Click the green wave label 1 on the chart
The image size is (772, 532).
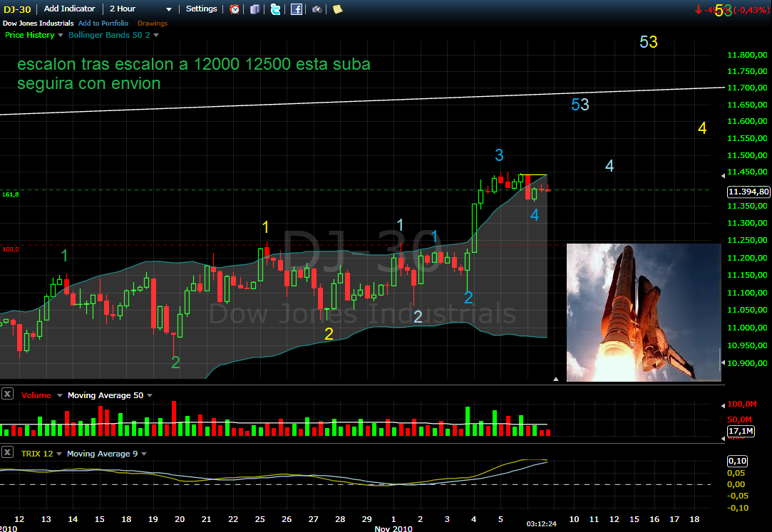pyautogui.click(x=64, y=256)
